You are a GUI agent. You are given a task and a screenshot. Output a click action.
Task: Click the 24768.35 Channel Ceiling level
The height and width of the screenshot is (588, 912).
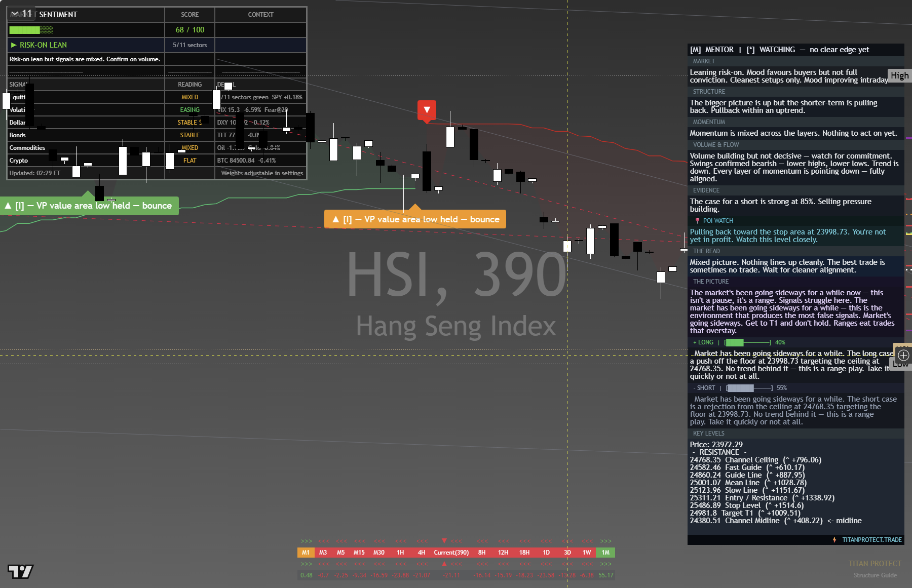(x=755, y=460)
